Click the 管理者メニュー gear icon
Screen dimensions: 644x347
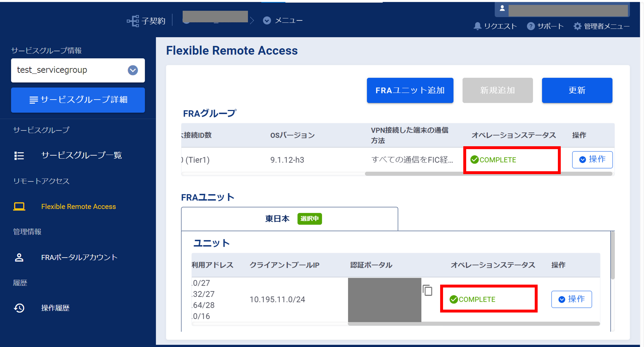pos(577,26)
